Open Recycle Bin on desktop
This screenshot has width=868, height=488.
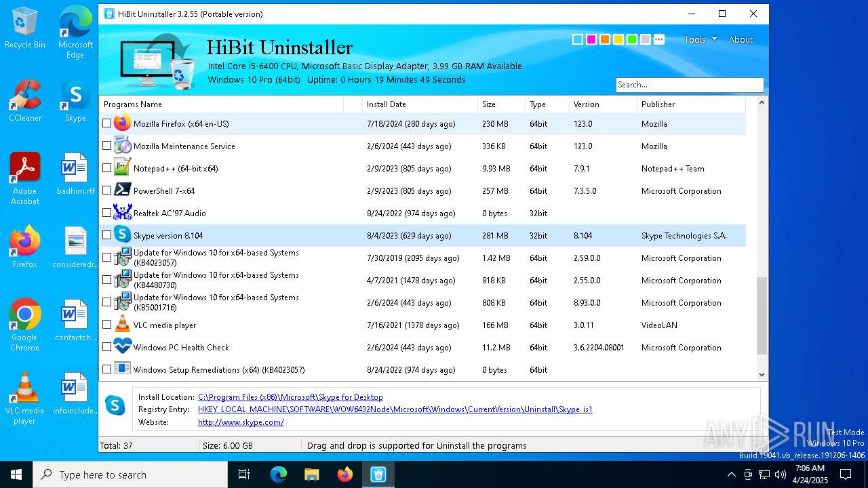[25, 28]
